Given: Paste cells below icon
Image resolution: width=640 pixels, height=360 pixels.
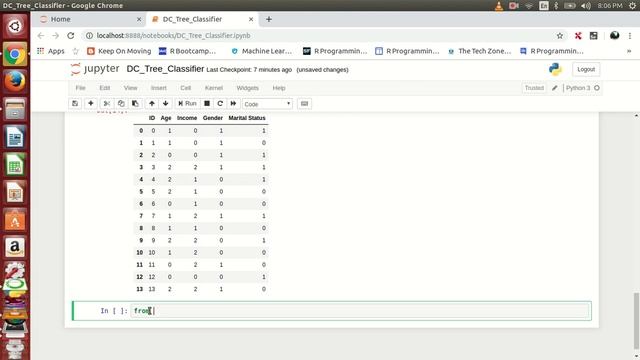Looking at the screenshot, I should point(135,104).
